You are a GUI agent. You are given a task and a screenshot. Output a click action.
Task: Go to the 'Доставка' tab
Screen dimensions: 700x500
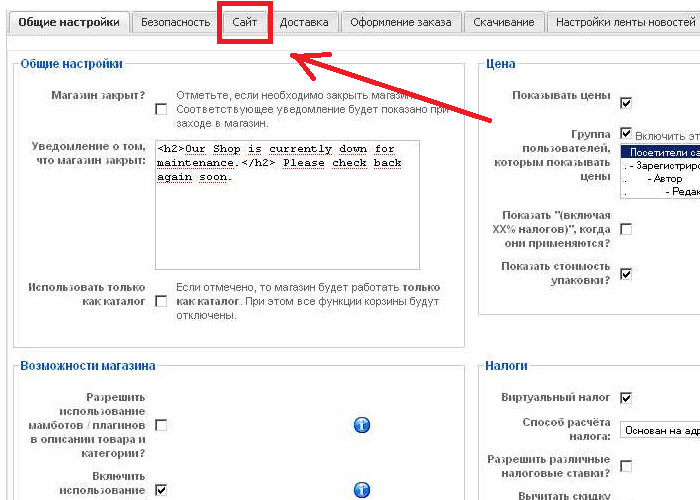[304, 21]
